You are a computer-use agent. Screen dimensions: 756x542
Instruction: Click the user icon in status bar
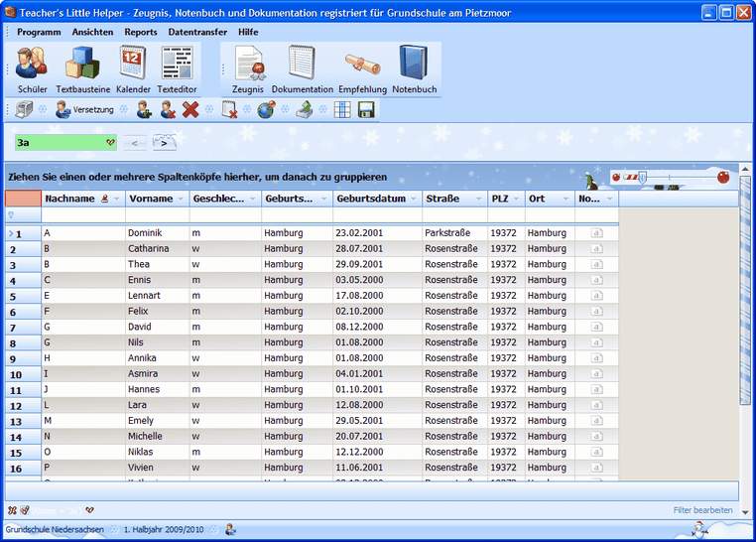230,529
